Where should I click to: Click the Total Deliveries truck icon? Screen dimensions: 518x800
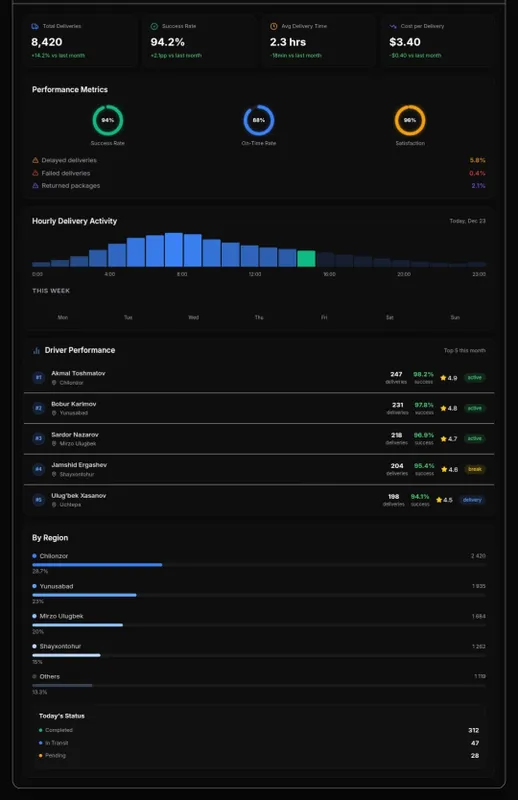pos(35,26)
